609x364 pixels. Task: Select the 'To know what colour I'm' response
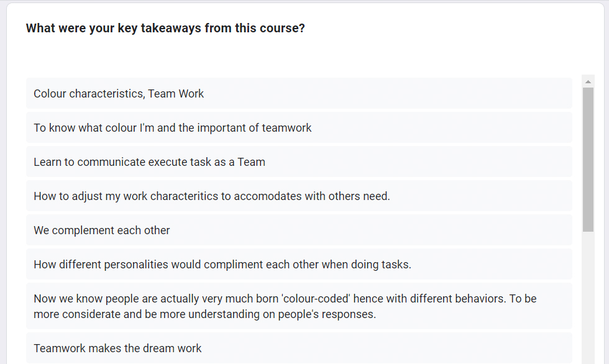tap(299, 128)
